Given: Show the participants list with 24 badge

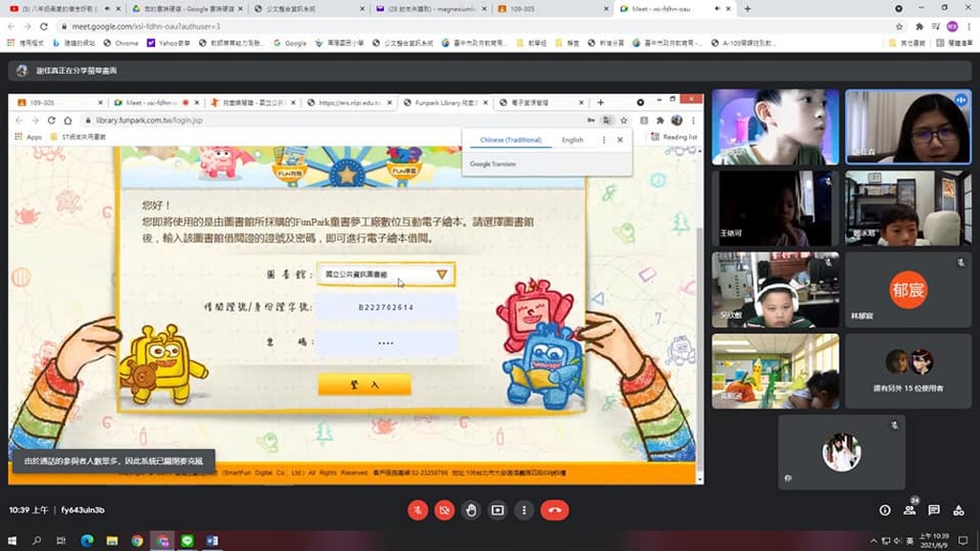Looking at the screenshot, I should coord(910,509).
